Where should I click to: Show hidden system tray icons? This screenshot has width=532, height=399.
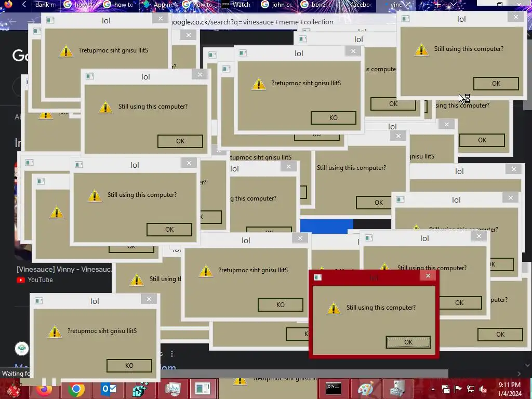(433, 389)
